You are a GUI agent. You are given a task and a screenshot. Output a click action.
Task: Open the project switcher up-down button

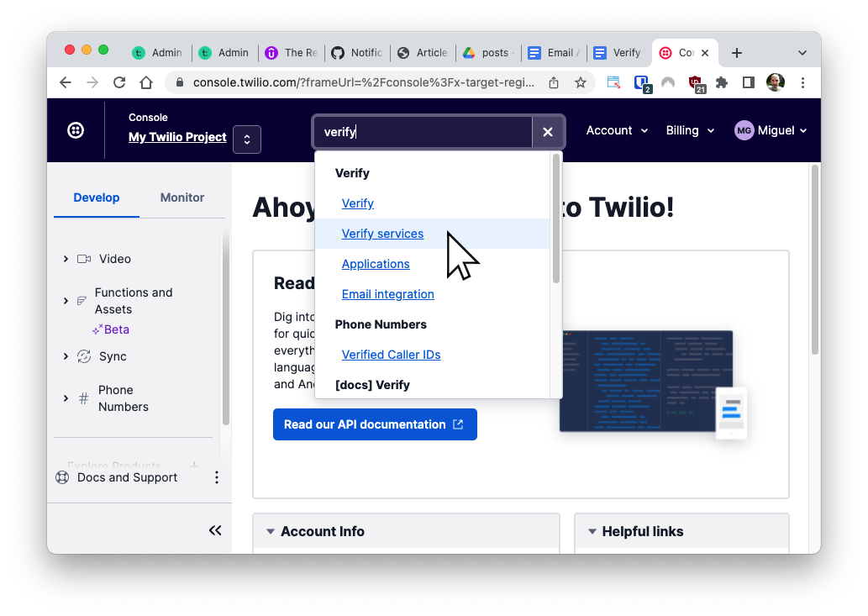point(247,140)
